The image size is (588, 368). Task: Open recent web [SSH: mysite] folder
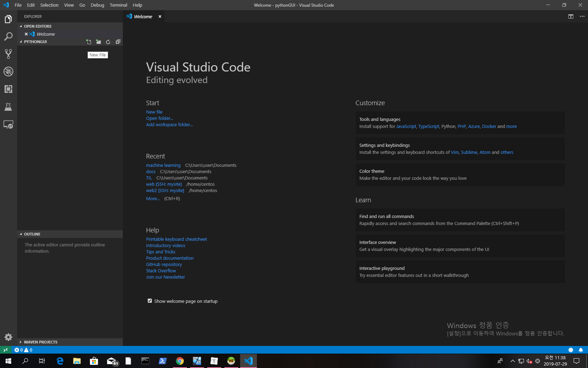pyautogui.click(x=164, y=184)
